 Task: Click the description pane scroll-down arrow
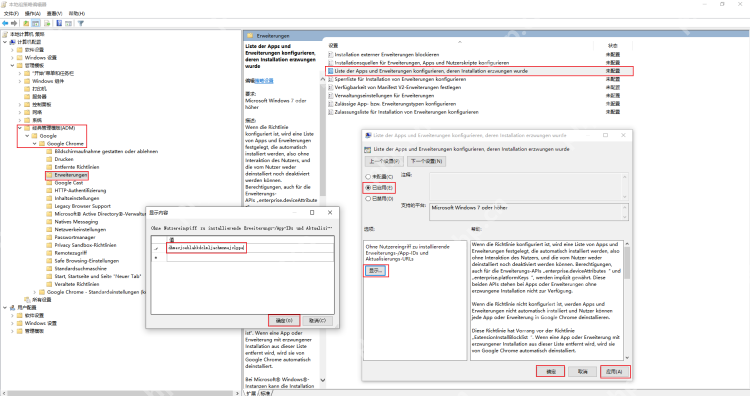coord(322,380)
